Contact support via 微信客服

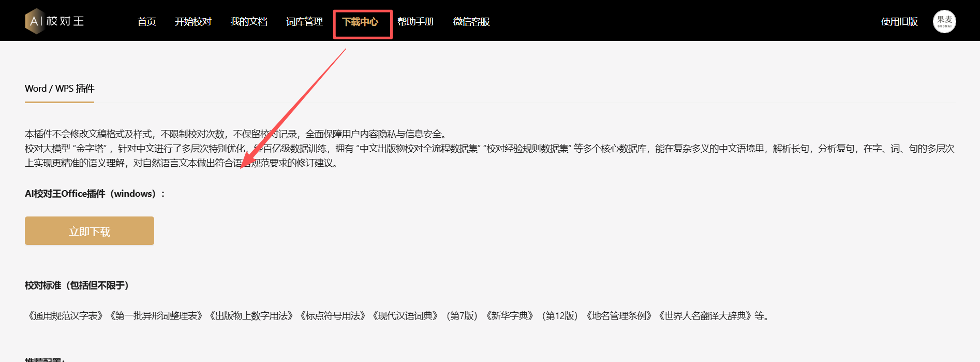(x=471, y=22)
